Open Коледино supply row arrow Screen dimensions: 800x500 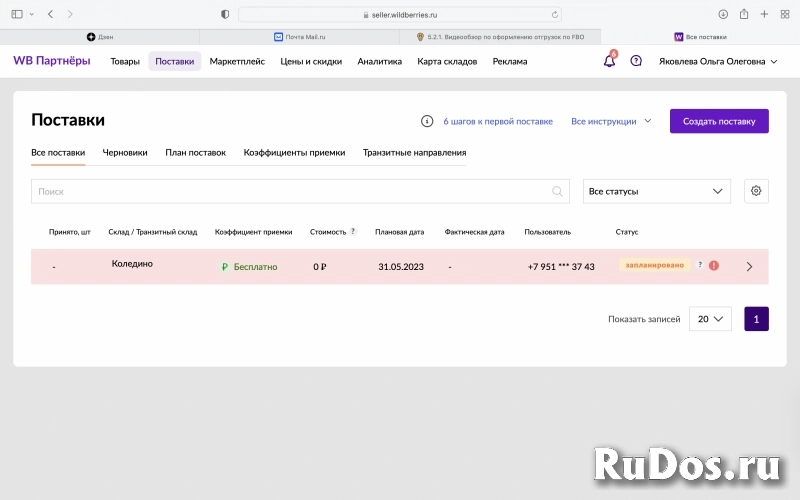tap(749, 266)
